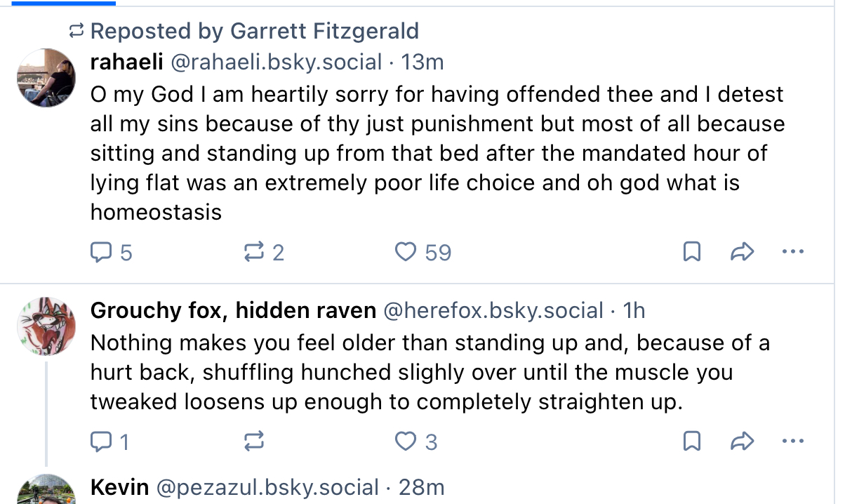Repost rahaeli's homeostasis post
This screenshot has height=504, width=845.
(x=254, y=252)
